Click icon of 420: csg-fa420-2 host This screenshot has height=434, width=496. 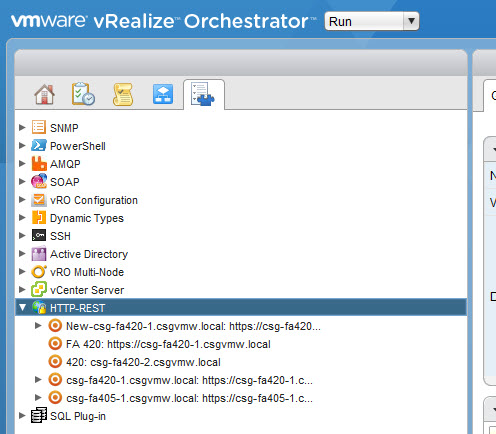coord(55,361)
